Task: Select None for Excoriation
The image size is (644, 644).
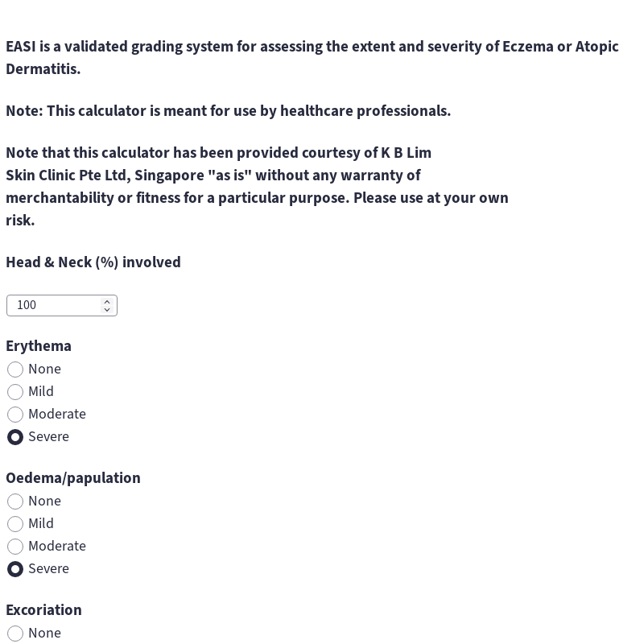Action: pyautogui.click(x=15, y=634)
